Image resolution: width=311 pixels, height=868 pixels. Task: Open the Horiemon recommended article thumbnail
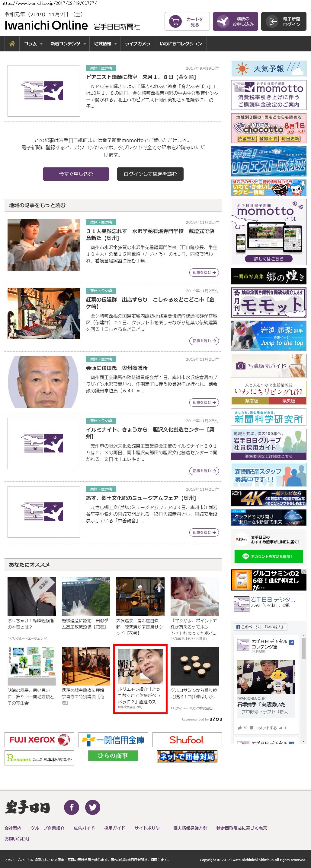(140, 665)
